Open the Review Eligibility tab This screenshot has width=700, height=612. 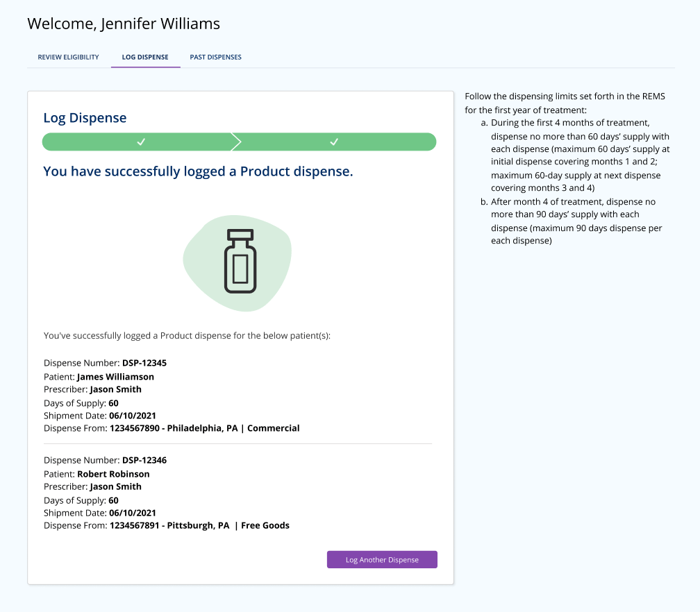point(68,57)
